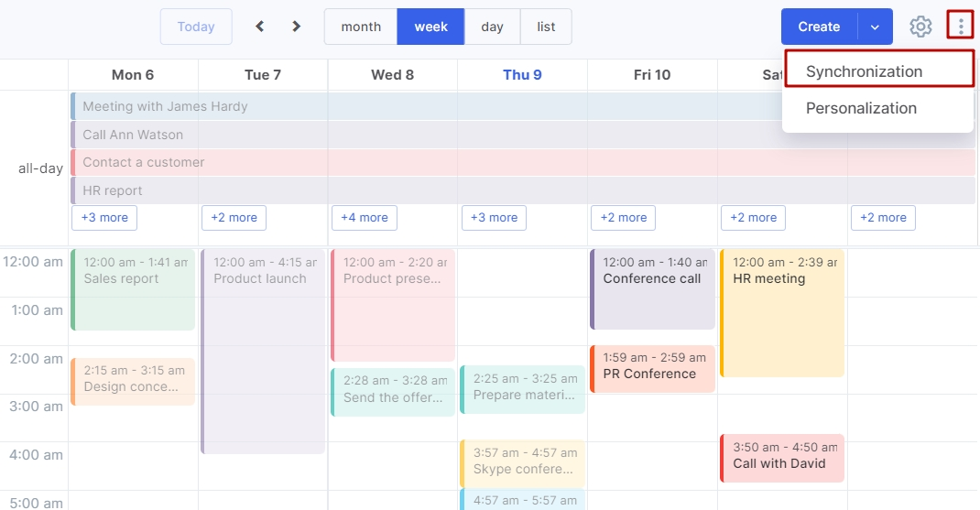Click the Today button

click(x=196, y=27)
